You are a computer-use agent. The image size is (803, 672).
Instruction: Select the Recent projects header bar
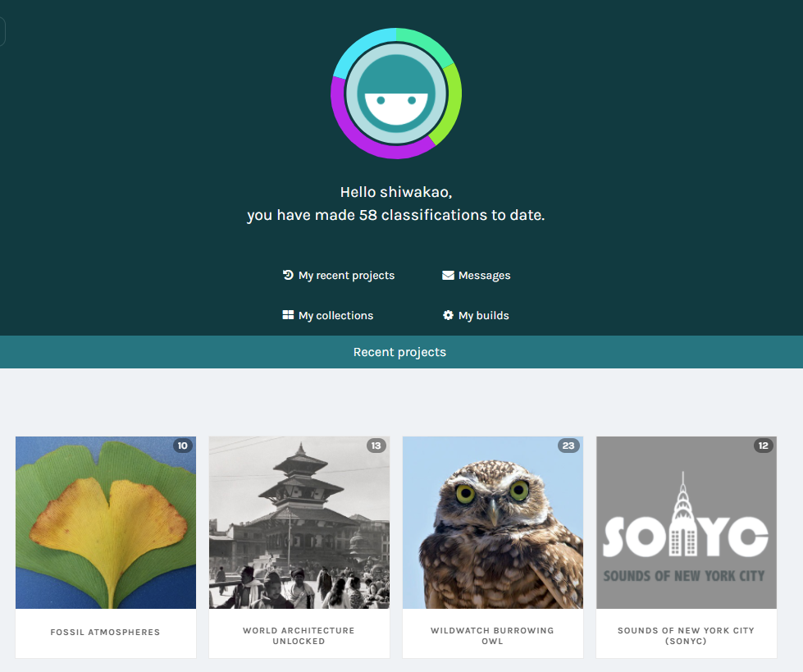pyautogui.click(x=402, y=352)
